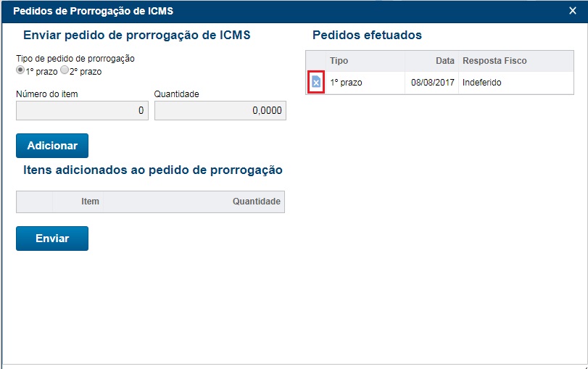The height and width of the screenshot is (369, 588).
Task: Click the Item column header in added items
Action: coord(90,202)
